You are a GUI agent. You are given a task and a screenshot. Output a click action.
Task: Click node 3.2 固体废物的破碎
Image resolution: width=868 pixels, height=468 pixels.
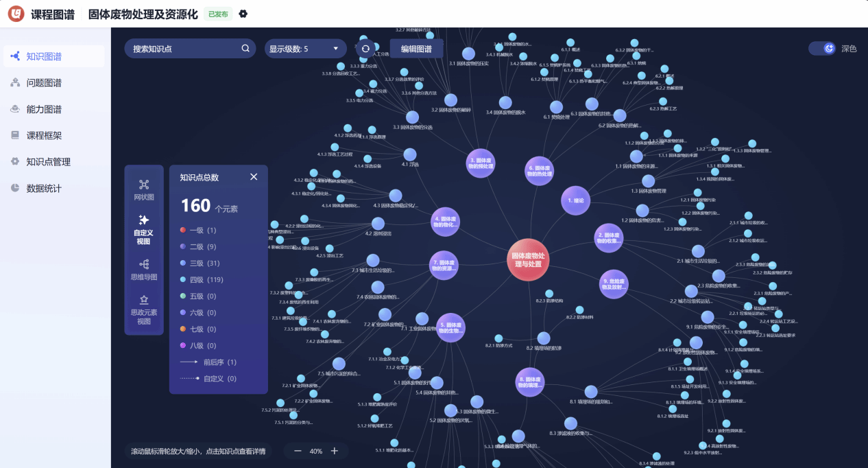click(450, 100)
